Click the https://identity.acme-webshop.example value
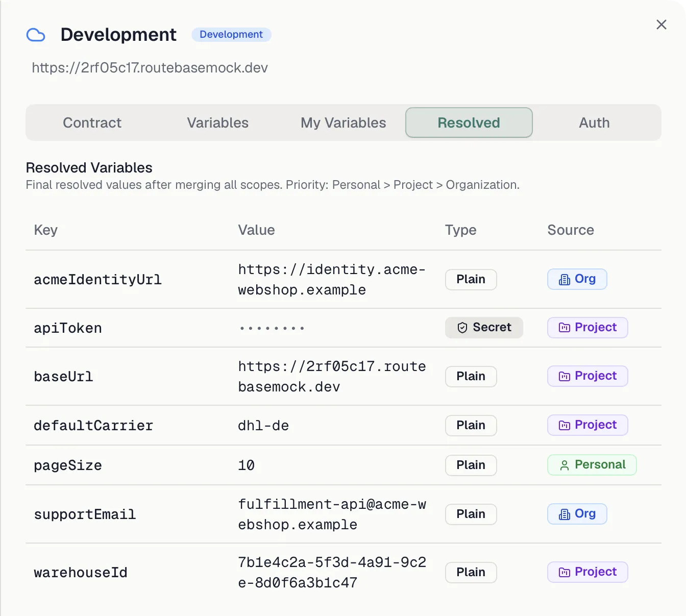 tap(332, 280)
